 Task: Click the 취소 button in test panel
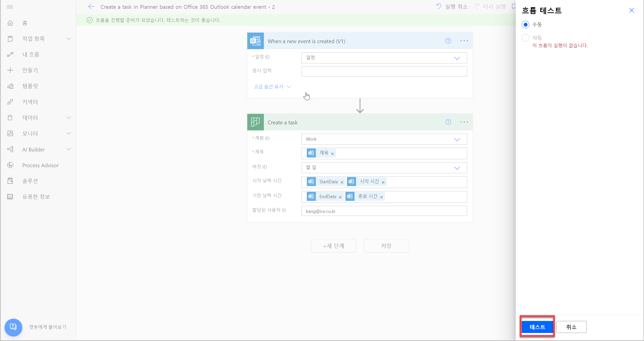pos(571,327)
